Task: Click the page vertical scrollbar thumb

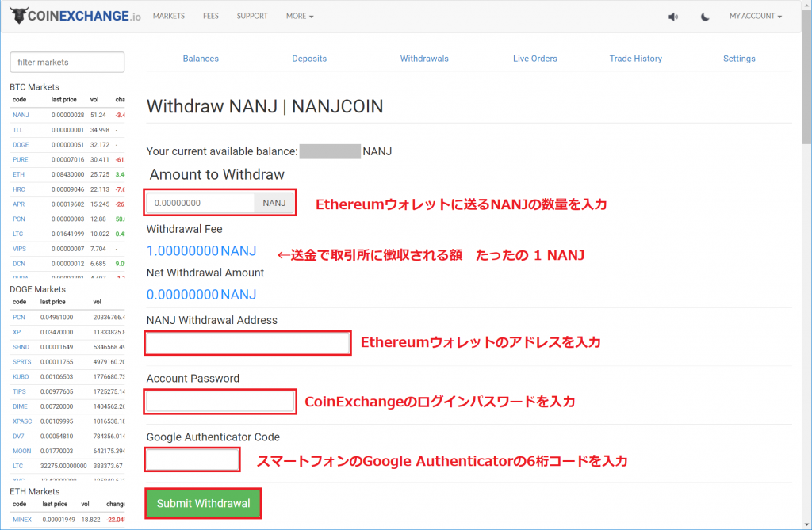Action: click(x=806, y=77)
